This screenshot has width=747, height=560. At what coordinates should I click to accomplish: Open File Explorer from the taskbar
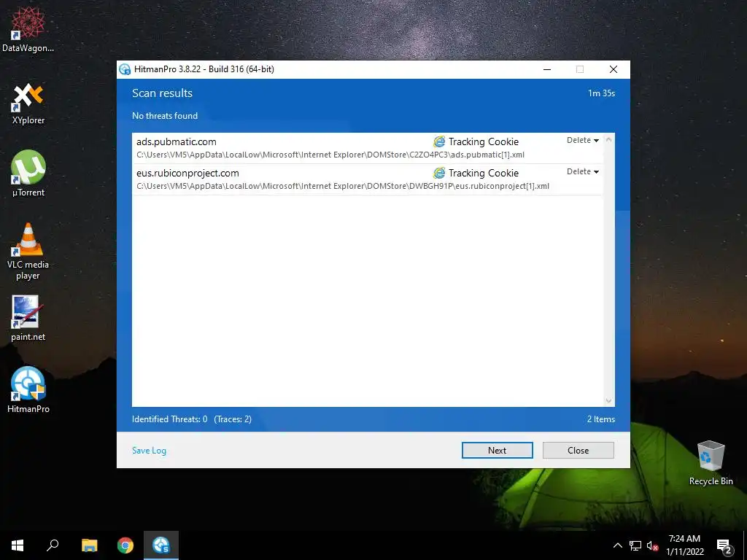tap(89, 545)
